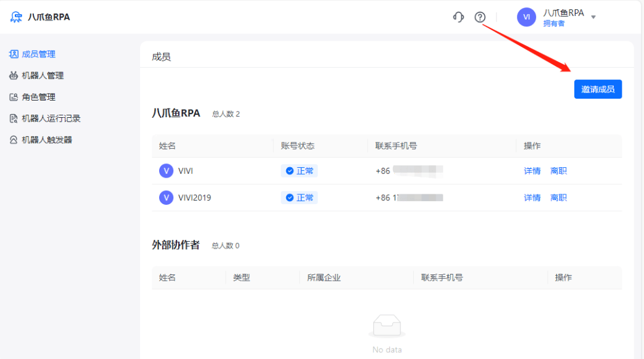Click the 账号状态 column header
The height and width of the screenshot is (359, 644).
pyautogui.click(x=297, y=146)
